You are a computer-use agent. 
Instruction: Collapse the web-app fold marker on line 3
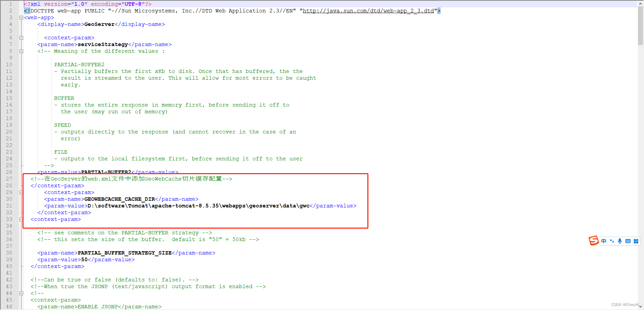click(21, 17)
